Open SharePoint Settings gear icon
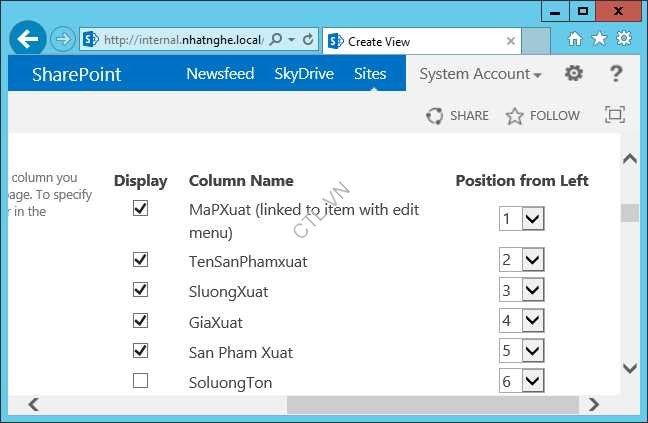Screen dimensions: 648x423 click(x=573, y=73)
